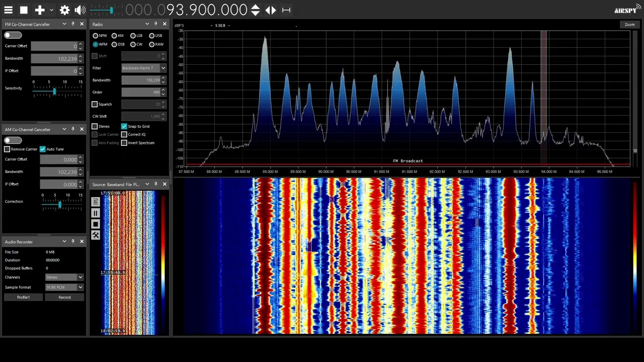Open a baseband file with the document icon

96,202
